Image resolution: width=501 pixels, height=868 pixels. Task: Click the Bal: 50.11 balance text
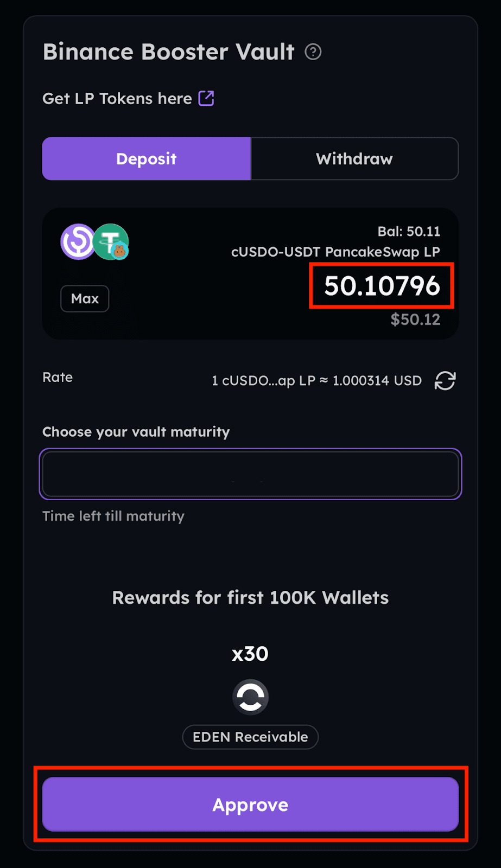pos(409,232)
